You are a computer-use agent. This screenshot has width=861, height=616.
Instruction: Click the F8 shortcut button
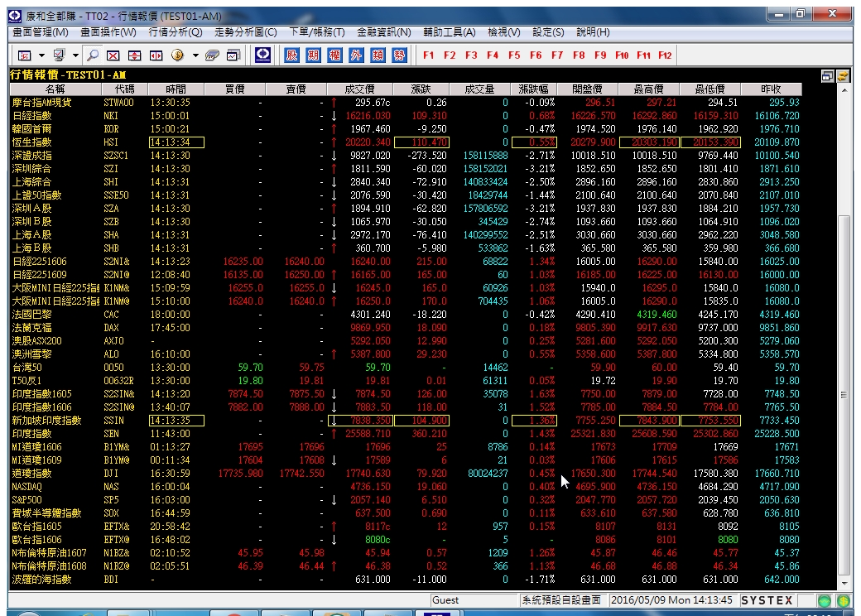pos(579,55)
